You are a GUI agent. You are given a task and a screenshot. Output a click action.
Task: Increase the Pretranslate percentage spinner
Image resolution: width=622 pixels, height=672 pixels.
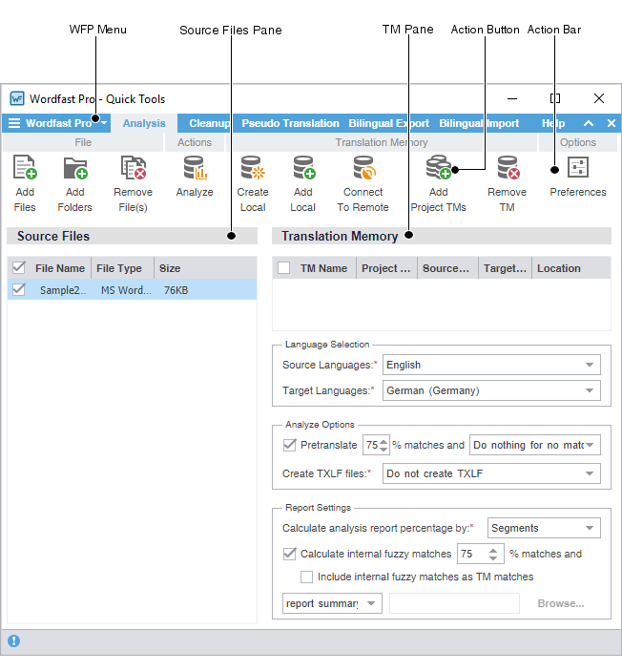(x=384, y=441)
